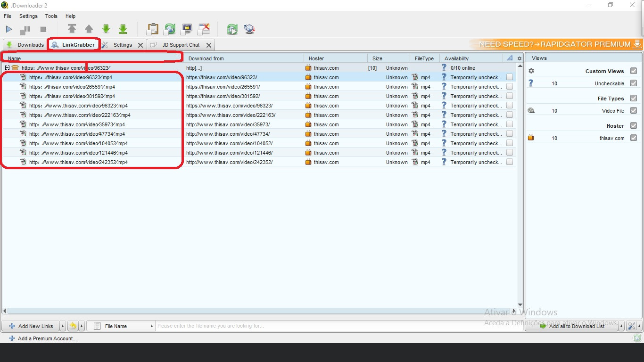The height and width of the screenshot is (362, 644).
Task: Select the http://www.thisav.com/video/104052/.mp4 row
Action: tap(258, 143)
